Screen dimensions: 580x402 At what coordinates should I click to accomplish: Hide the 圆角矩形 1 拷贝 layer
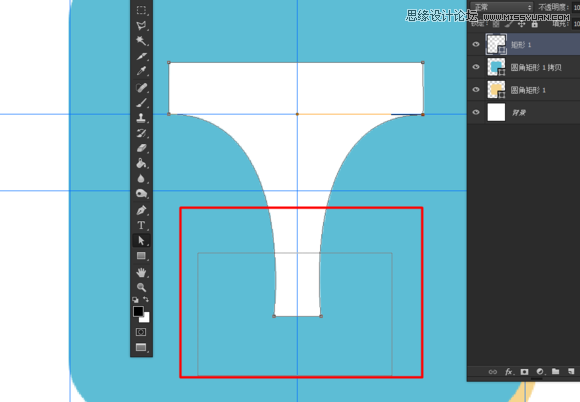click(x=476, y=67)
